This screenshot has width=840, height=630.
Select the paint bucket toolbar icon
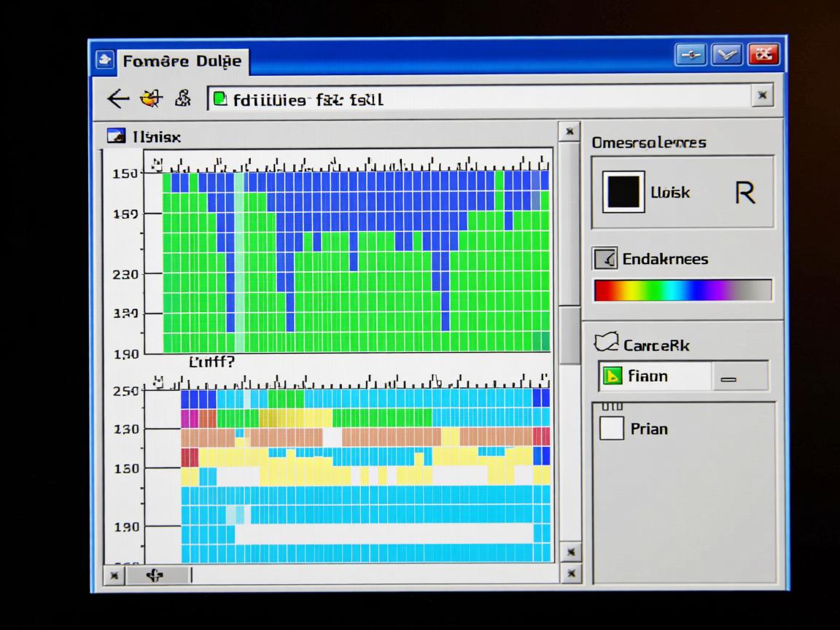[150, 98]
